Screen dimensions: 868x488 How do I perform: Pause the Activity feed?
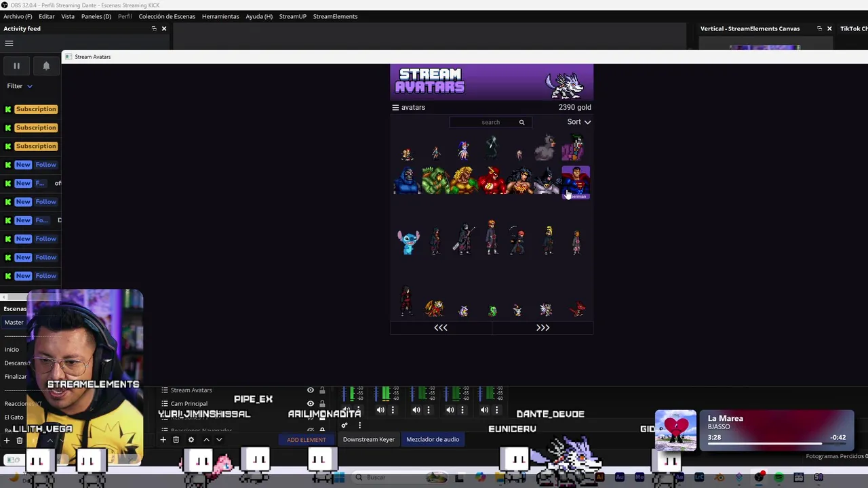pyautogui.click(x=16, y=66)
